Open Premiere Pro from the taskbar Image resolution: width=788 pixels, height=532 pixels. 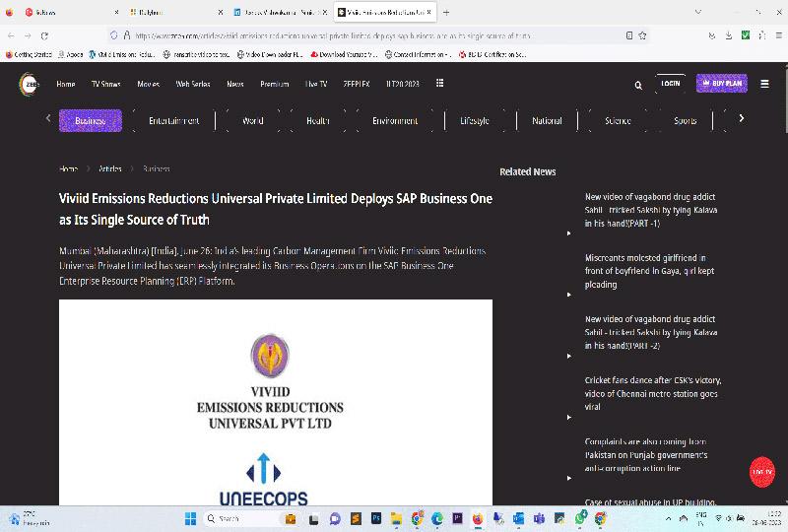click(x=457, y=518)
